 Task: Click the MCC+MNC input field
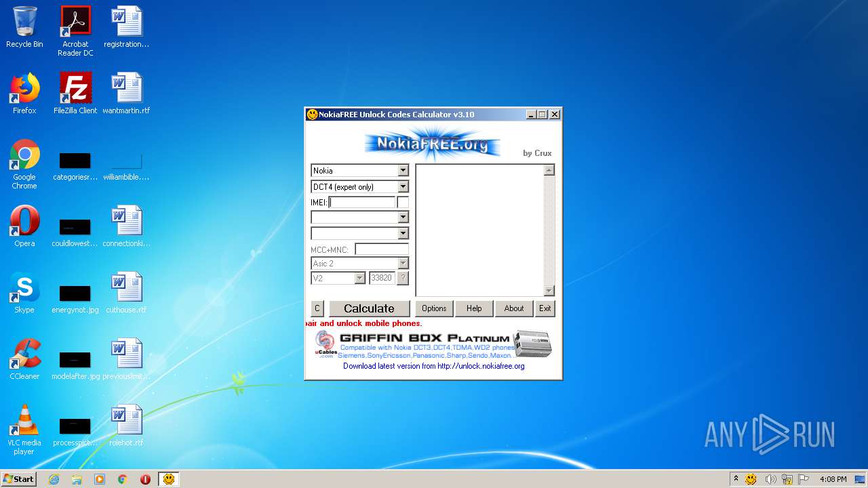(382, 249)
